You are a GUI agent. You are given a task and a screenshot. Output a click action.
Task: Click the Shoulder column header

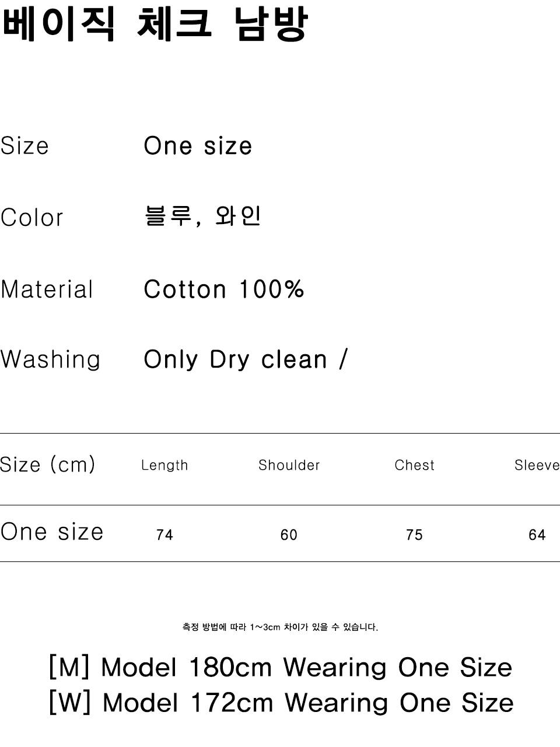[x=289, y=465]
